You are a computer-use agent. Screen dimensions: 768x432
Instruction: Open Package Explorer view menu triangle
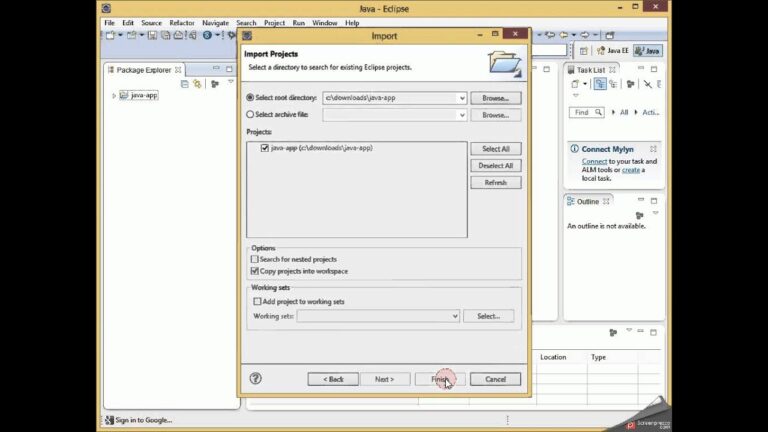tap(231, 82)
